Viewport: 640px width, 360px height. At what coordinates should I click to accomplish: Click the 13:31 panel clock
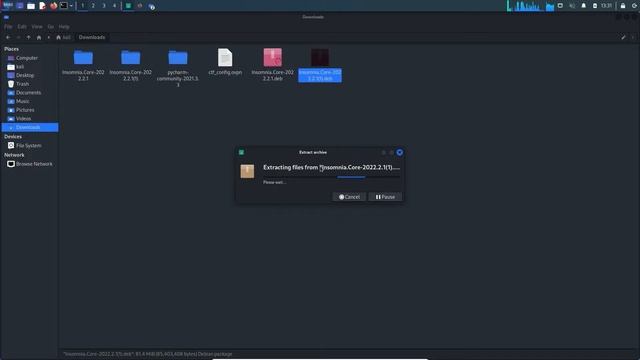[x=607, y=6]
